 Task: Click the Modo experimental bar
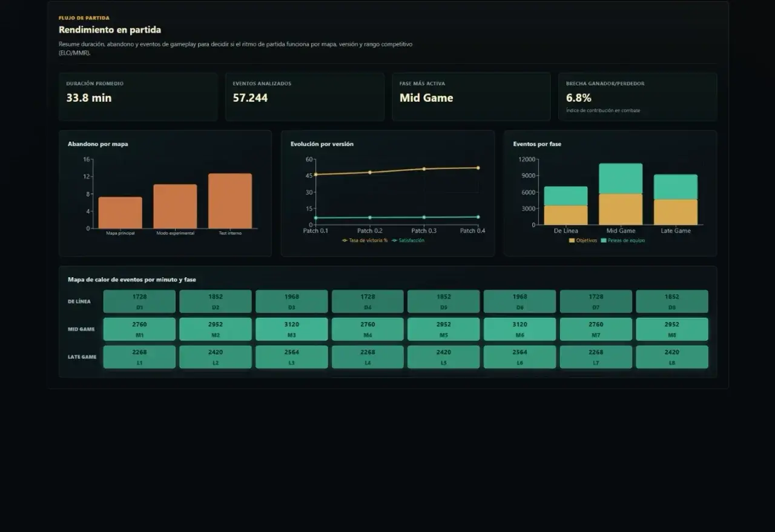click(x=175, y=206)
